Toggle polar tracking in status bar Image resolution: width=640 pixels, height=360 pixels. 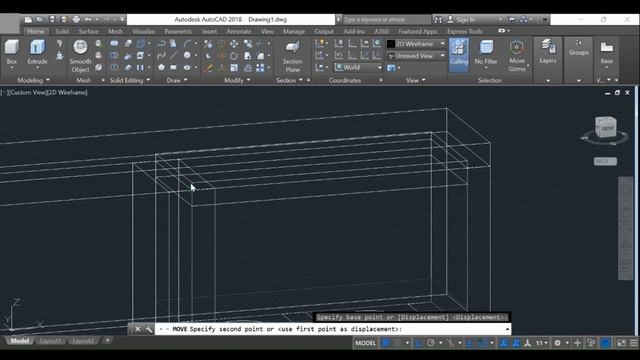pyautogui.click(x=431, y=343)
